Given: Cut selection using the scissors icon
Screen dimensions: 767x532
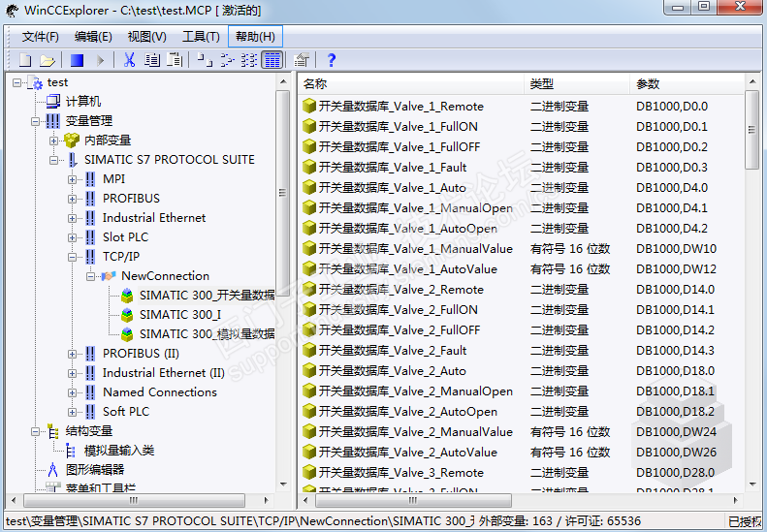Looking at the screenshot, I should 129,60.
